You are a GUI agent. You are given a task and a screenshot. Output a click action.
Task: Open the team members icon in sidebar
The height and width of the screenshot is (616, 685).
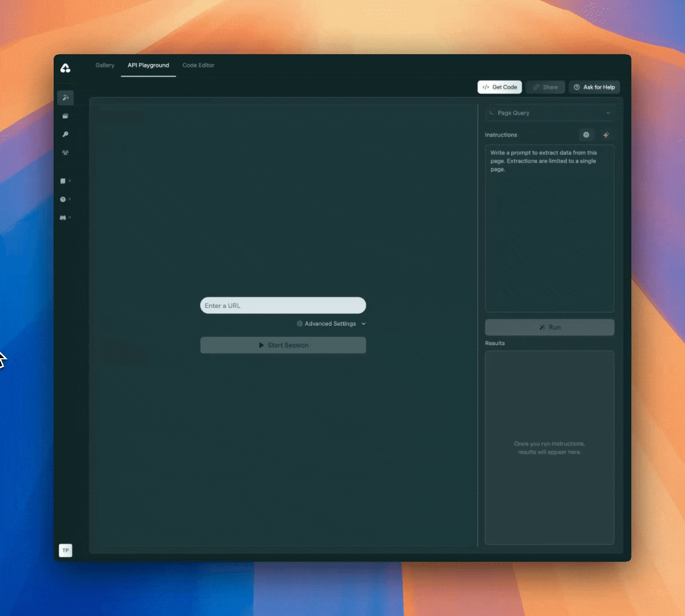pos(66,153)
